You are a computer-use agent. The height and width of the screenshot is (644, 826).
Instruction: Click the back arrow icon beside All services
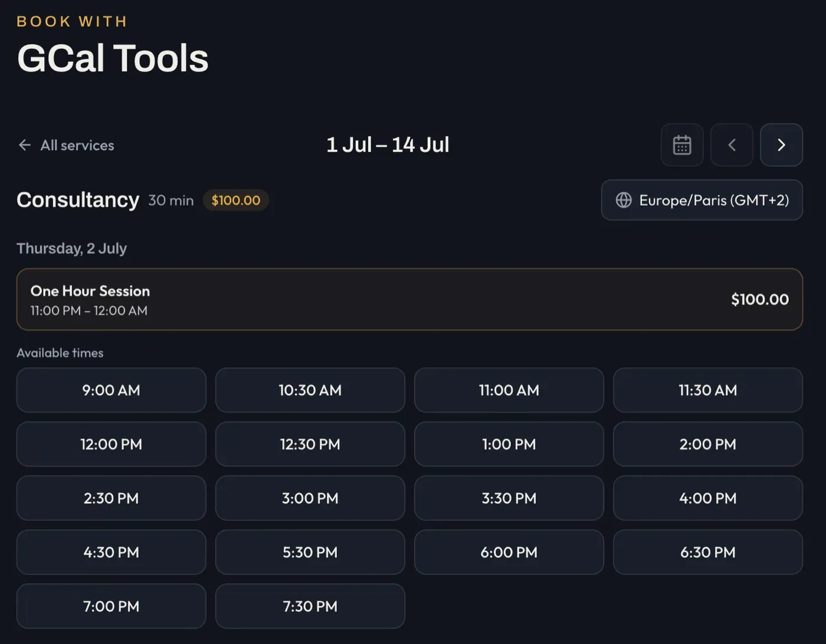pos(25,145)
